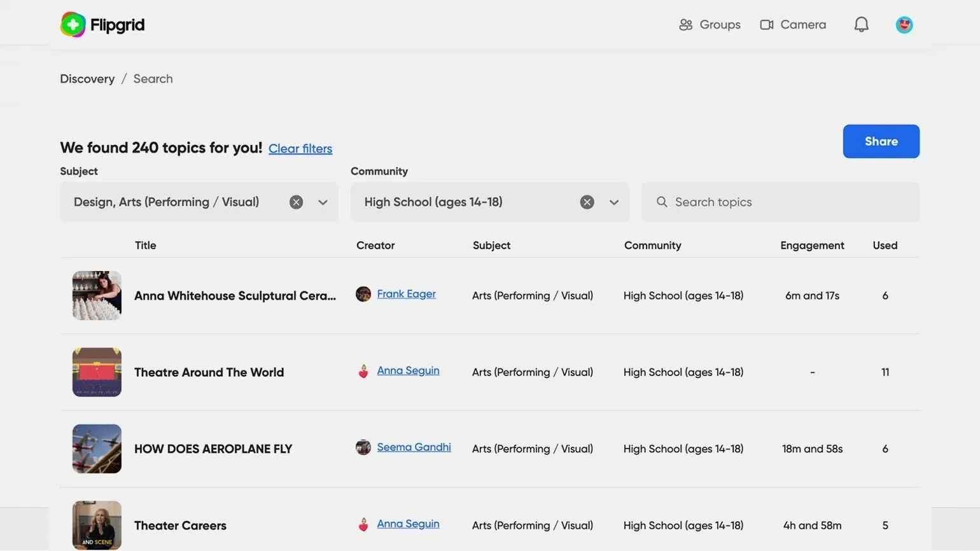This screenshot has height=551, width=980.
Task: Click the search magnifier icon
Action: tap(662, 202)
